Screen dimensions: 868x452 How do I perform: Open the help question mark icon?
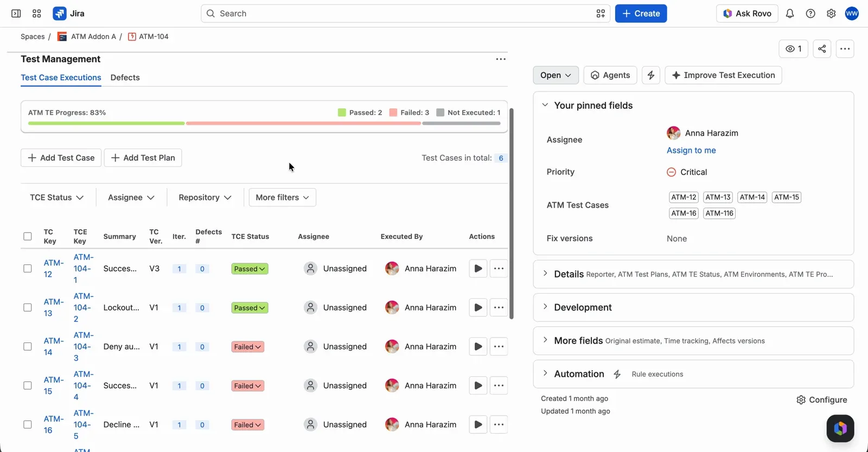pyautogui.click(x=810, y=14)
